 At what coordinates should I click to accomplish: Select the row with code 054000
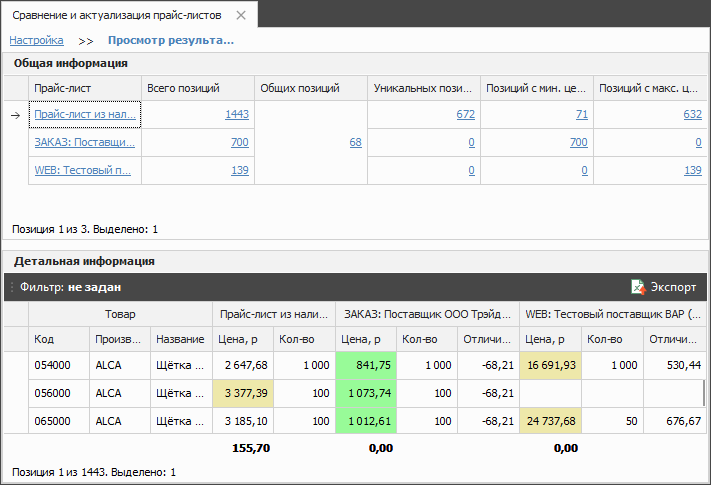coord(355,365)
